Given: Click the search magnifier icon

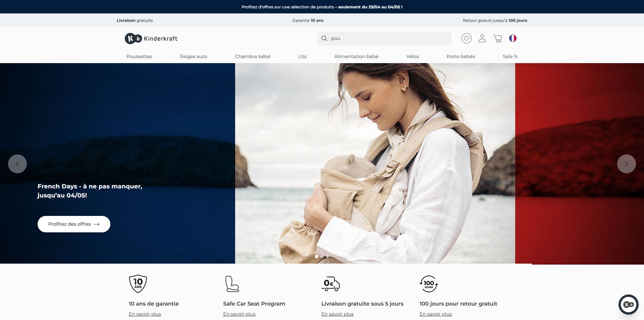Looking at the screenshot, I should pos(324,38).
